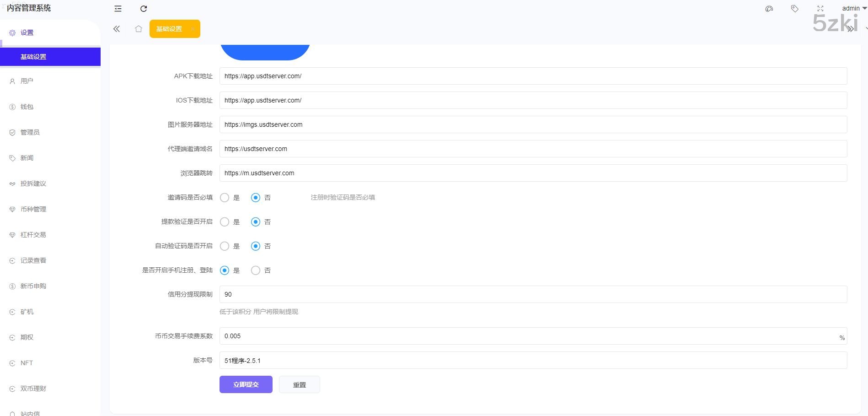Close the 基础设置 tab
Screen dimensions: 868x416
(x=193, y=29)
